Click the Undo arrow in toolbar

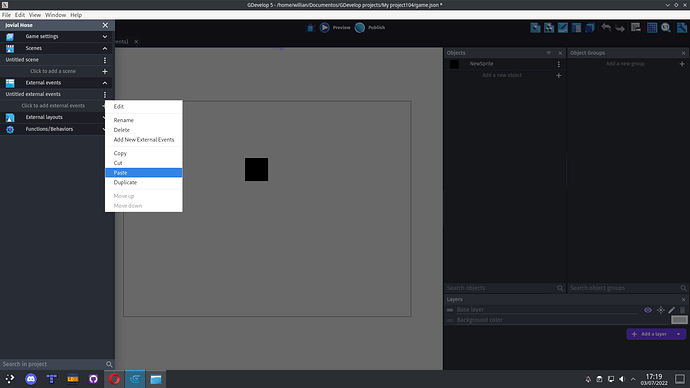(606, 28)
